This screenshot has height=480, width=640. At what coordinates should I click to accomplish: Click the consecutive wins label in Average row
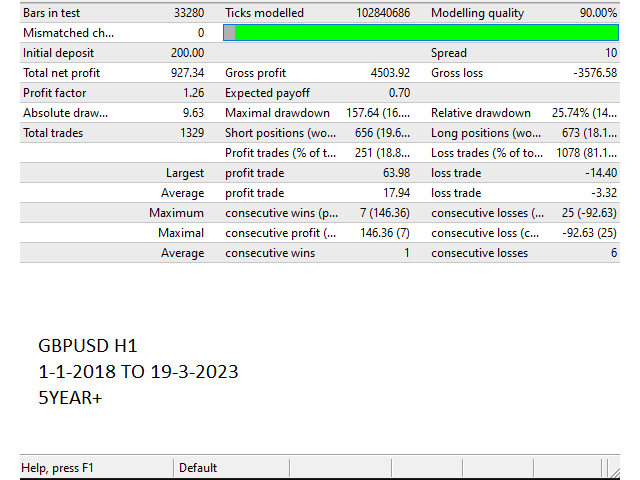tap(270, 253)
